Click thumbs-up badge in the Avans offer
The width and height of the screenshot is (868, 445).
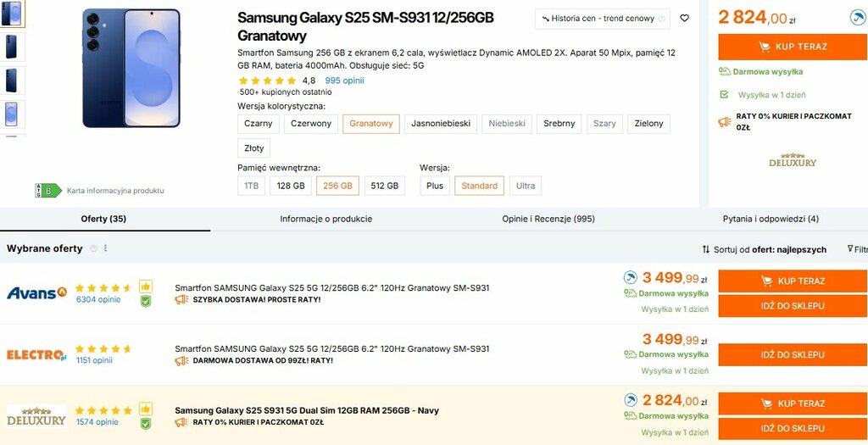(145, 286)
